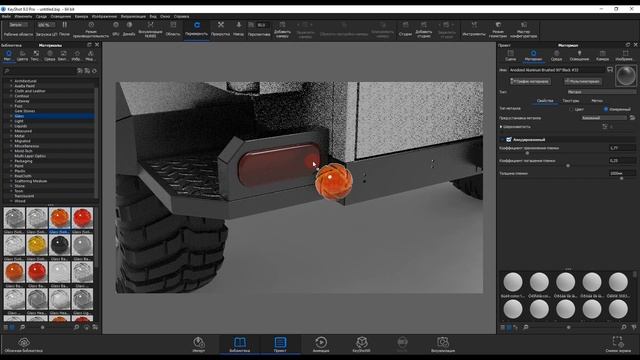The height and width of the screenshot is (360, 640).
Task: Select the Dolly (Наезд) camera tool
Action: coord(238,29)
